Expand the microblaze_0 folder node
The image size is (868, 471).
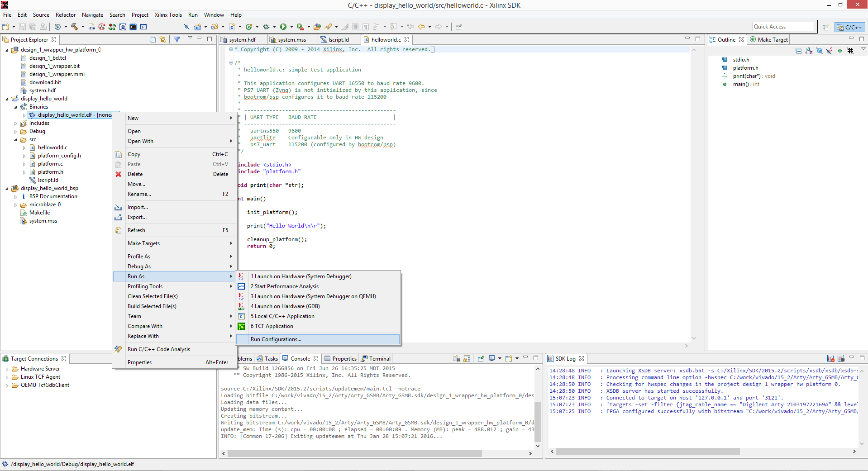(15, 205)
